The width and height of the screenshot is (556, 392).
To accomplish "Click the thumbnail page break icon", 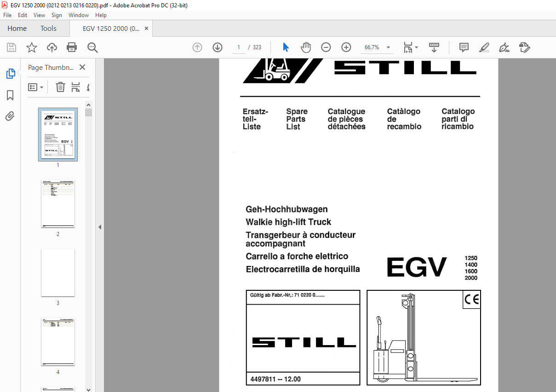I will pyautogui.click(x=76, y=87).
